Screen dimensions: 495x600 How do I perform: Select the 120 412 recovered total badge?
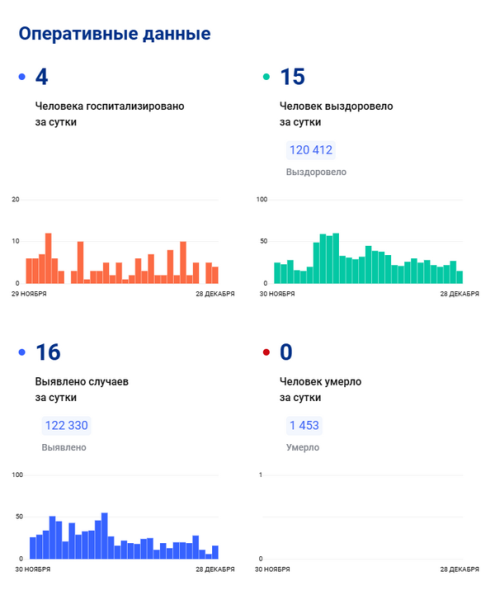pos(311,150)
